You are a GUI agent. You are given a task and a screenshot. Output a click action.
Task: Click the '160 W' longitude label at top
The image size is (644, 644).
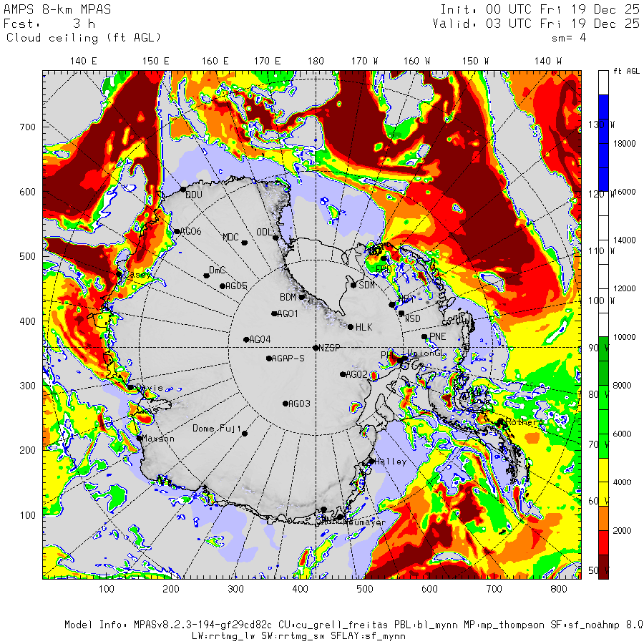416,62
